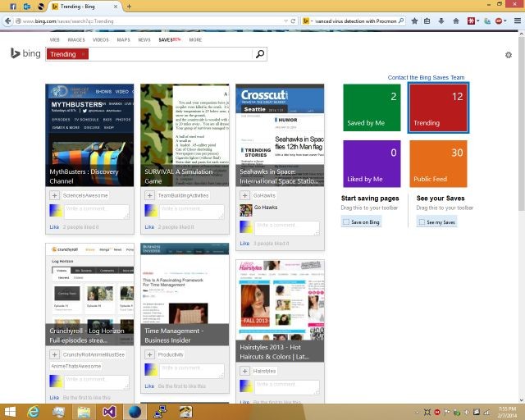
Task: Click the plus icon beside TeamBuildingActivities
Action: tap(149, 195)
